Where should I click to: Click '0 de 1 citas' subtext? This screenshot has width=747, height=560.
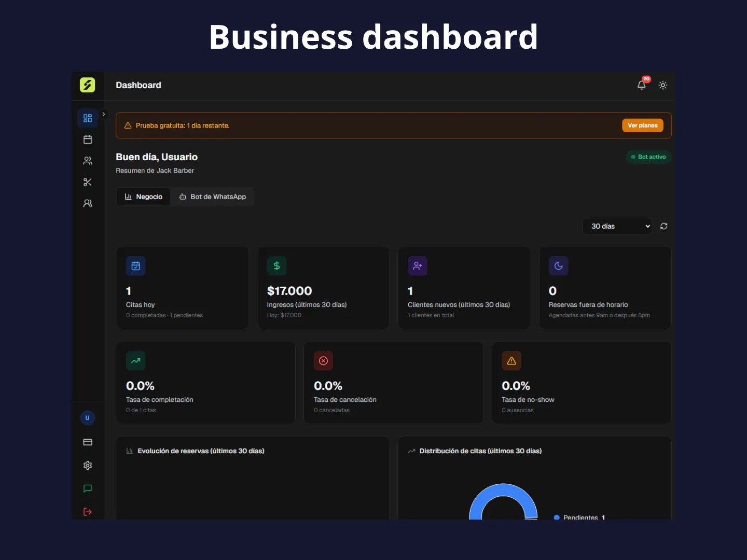tap(141, 410)
